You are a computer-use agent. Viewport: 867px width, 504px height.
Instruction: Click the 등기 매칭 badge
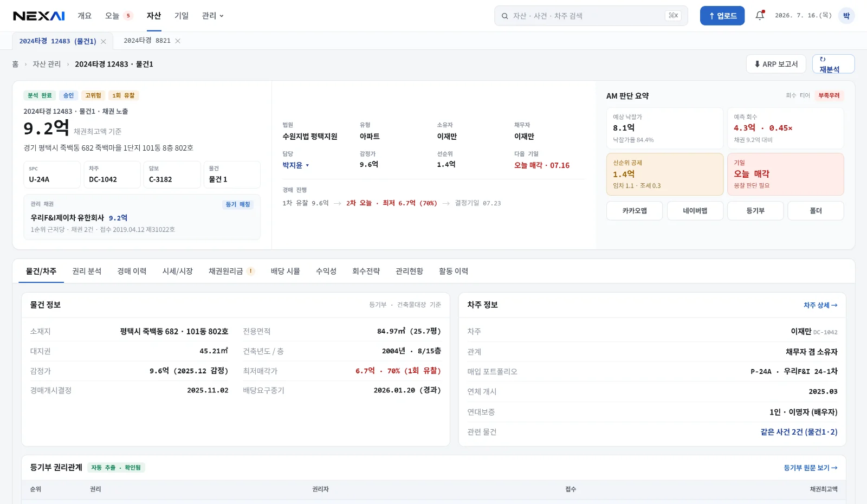click(x=238, y=204)
